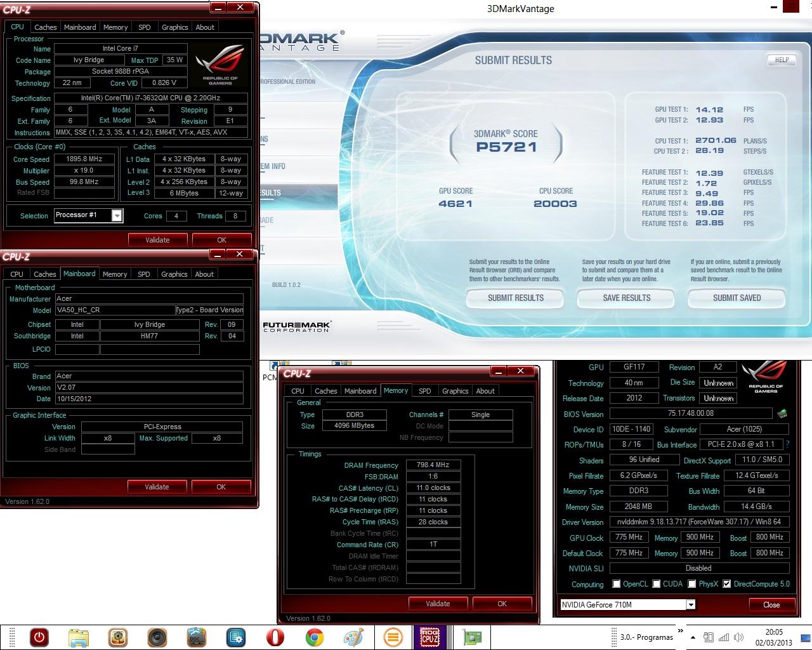Image resolution: width=812 pixels, height=650 pixels.
Task: Show hidden system tray icons arrow
Action: [693, 637]
